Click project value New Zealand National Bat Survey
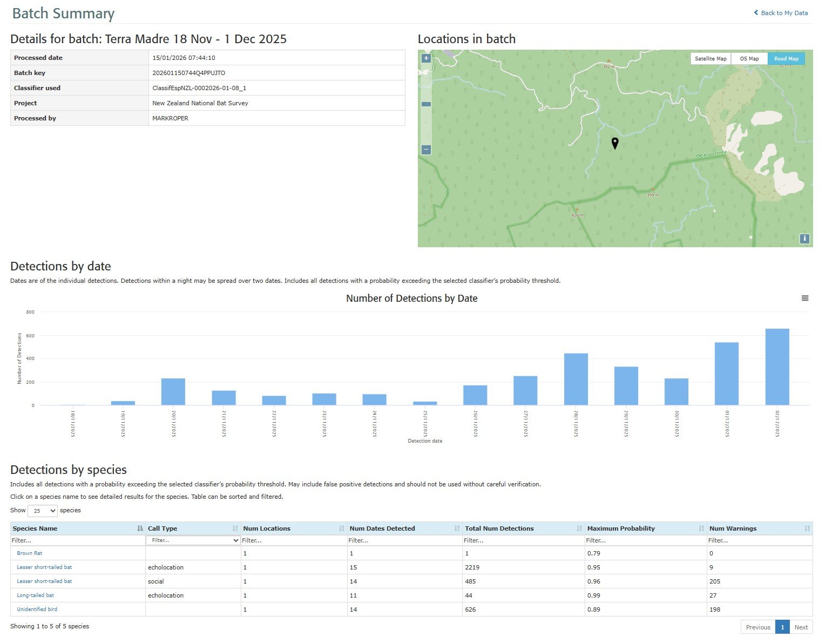The height and width of the screenshot is (644, 819). click(200, 103)
